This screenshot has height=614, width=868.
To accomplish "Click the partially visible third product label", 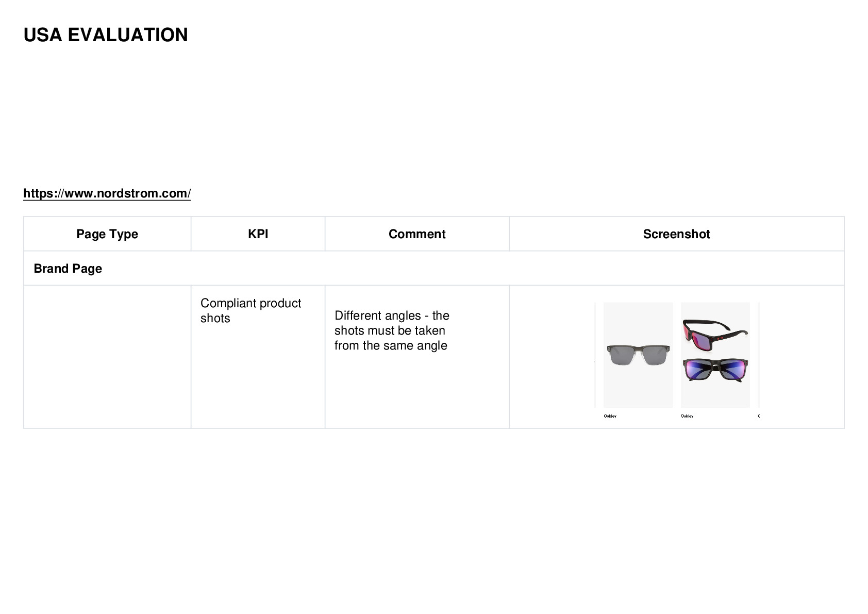I will click(759, 416).
